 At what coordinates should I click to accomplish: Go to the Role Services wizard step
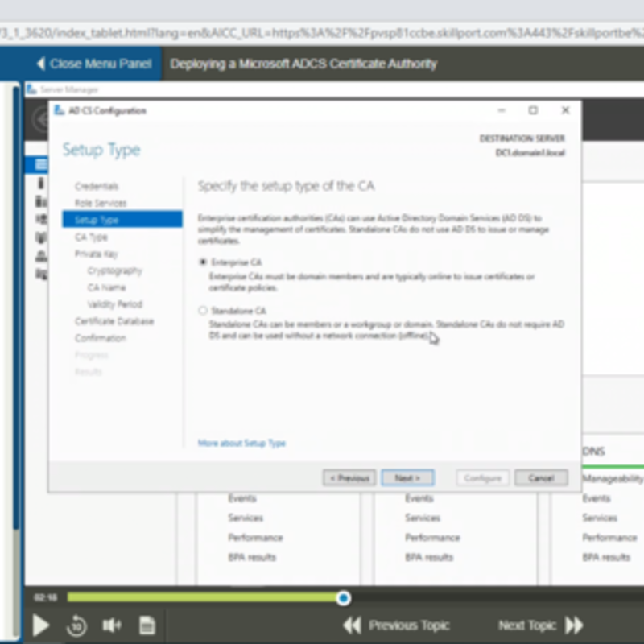pyautogui.click(x=101, y=203)
